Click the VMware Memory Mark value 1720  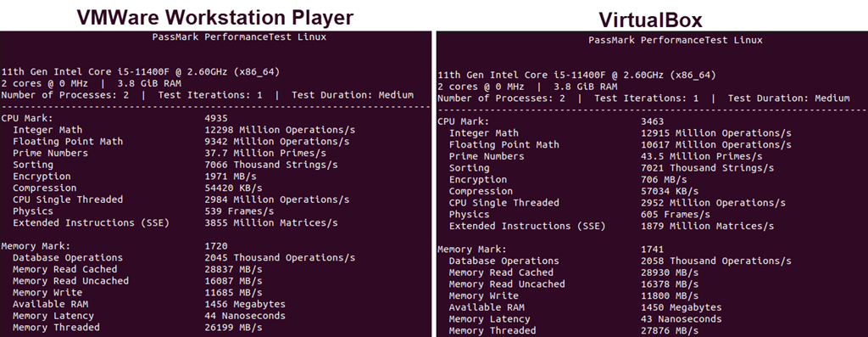click(x=216, y=246)
